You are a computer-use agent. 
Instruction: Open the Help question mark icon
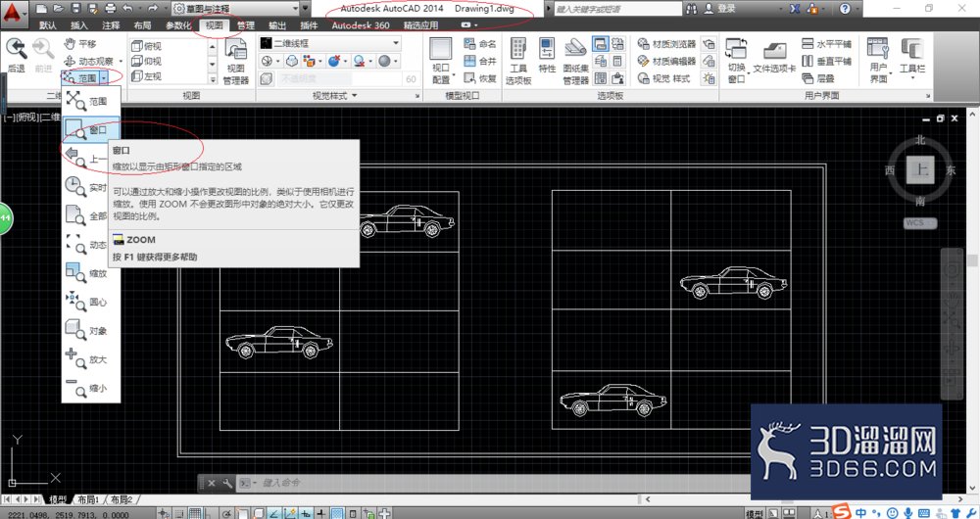click(845, 9)
